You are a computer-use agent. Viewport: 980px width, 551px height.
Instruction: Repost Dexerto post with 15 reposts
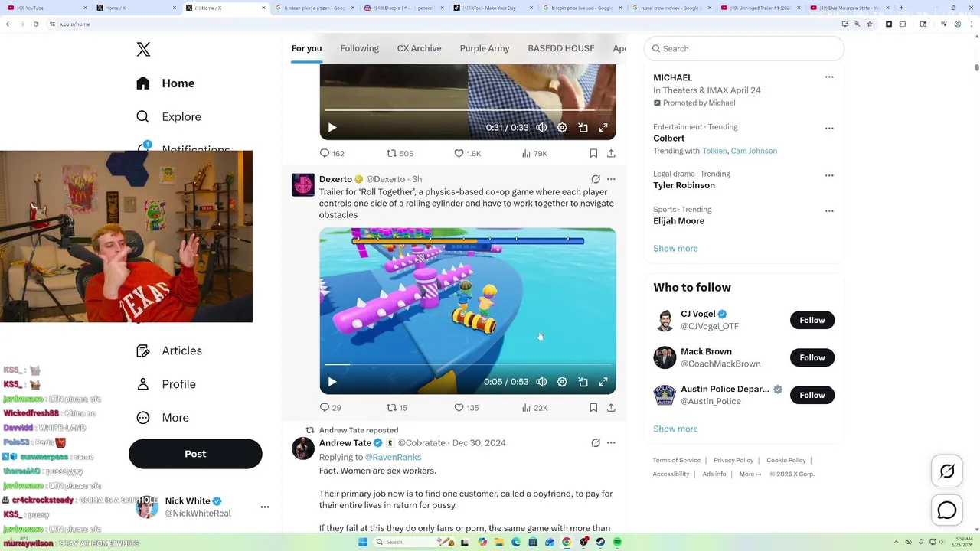[397, 408]
